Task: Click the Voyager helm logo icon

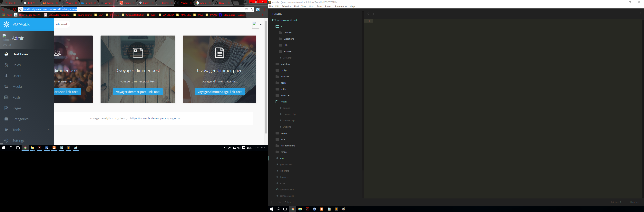Action: (x=6, y=24)
